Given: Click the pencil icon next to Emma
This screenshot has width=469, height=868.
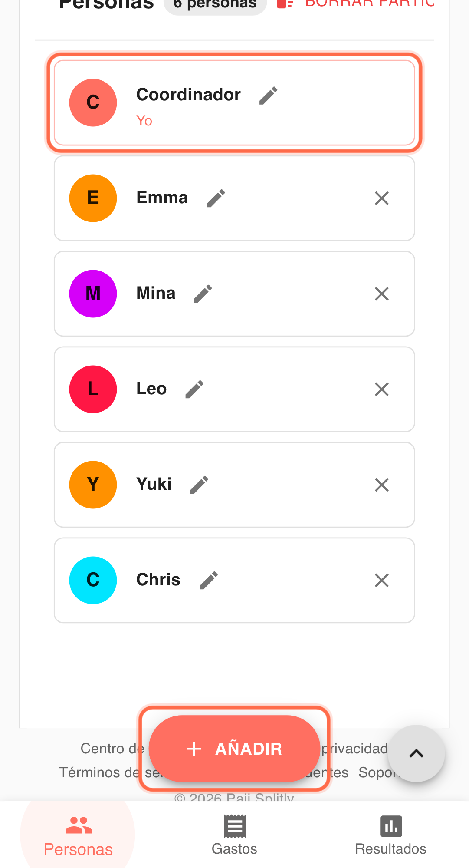Looking at the screenshot, I should [216, 198].
